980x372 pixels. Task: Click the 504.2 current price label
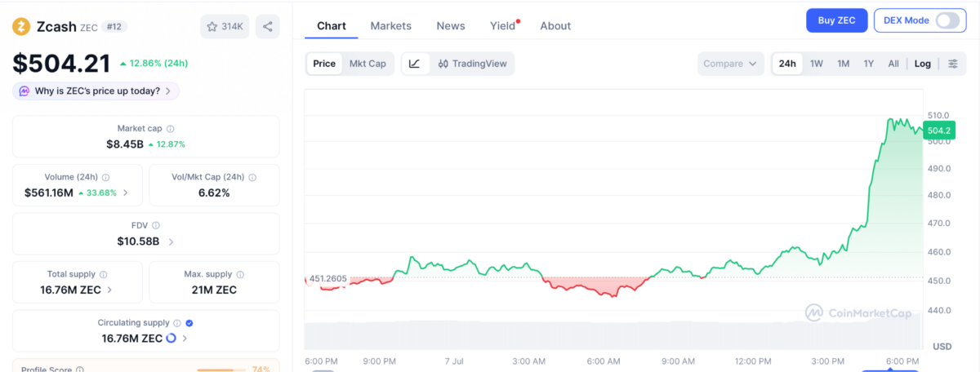tap(938, 131)
